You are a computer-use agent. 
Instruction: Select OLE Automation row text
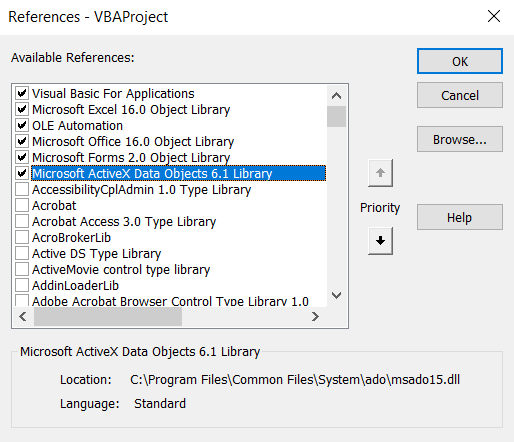pos(77,126)
